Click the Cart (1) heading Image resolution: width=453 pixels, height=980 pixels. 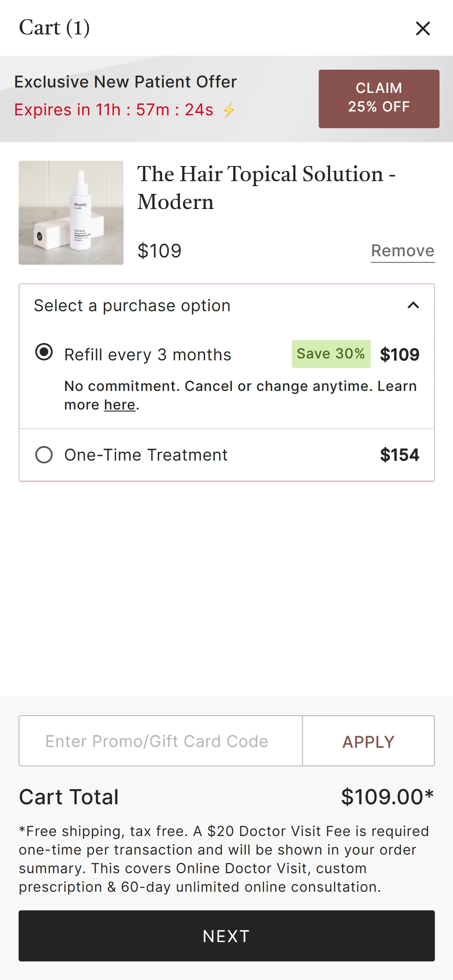pos(55,28)
